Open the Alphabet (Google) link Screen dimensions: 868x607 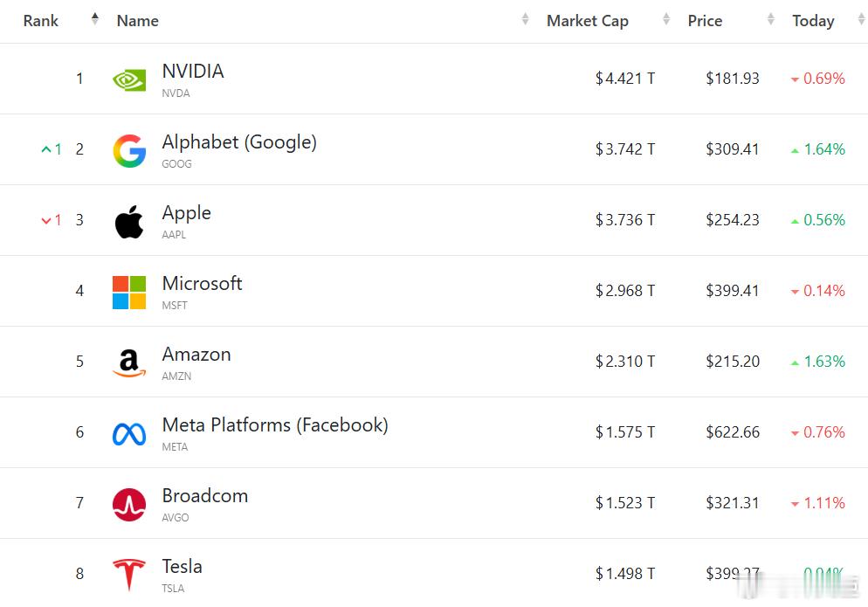click(239, 142)
